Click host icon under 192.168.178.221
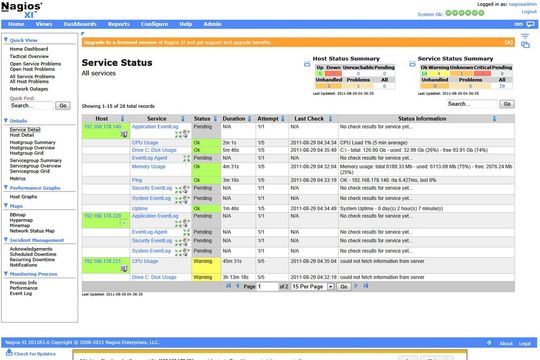Screen dimensions: 540x360 (124, 269)
